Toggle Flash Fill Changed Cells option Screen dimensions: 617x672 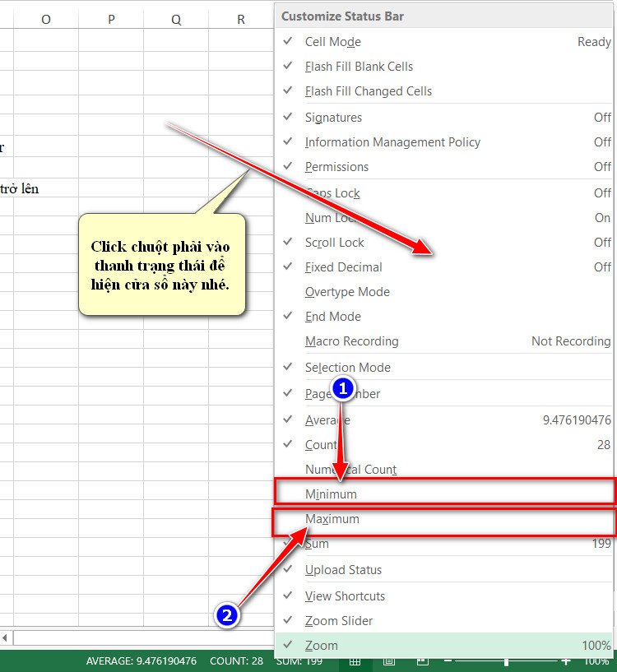point(443,90)
